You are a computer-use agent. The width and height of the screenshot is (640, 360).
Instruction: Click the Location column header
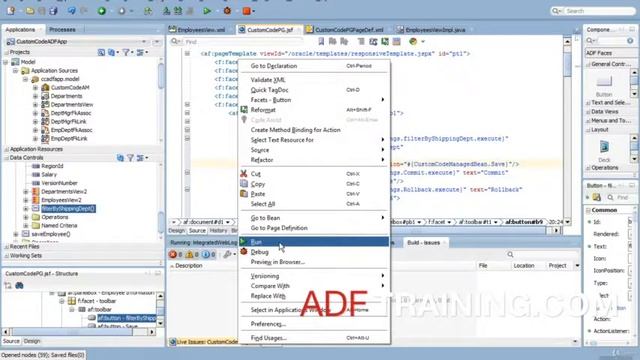tap(524, 265)
